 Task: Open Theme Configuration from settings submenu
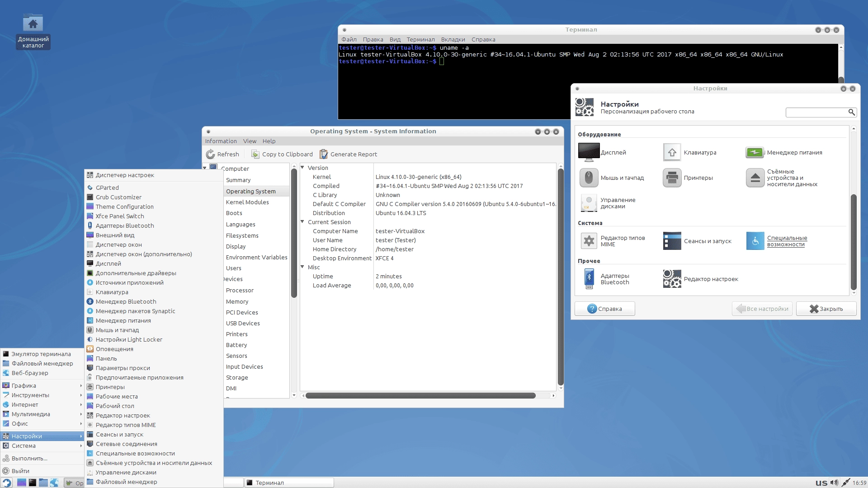pyautogui.click(x=154, y=206)
